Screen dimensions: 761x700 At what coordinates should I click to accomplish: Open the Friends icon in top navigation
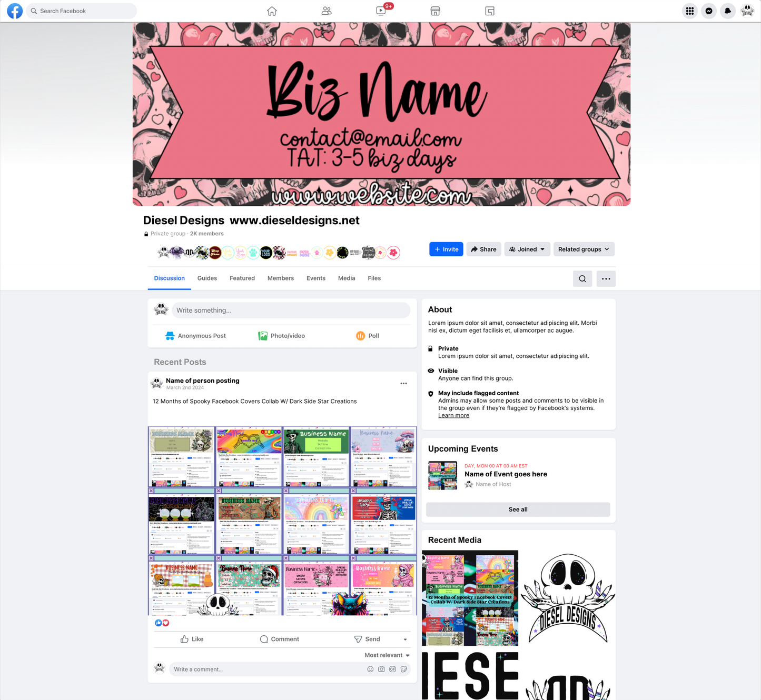(x=327, y=11)
